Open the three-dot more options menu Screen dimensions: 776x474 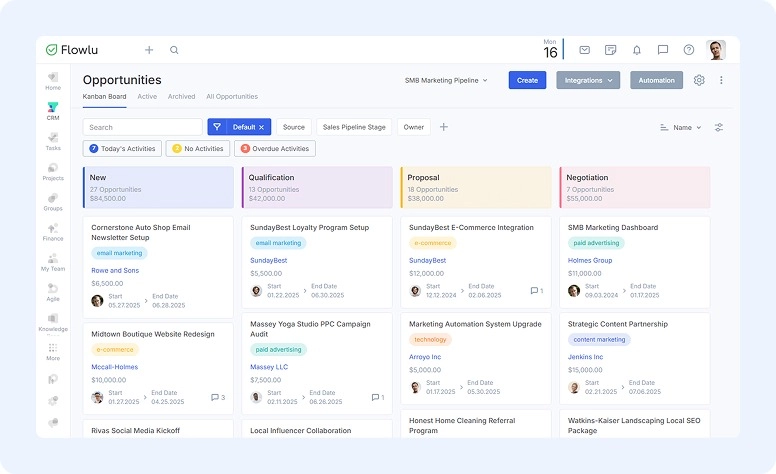(x=721, y=80)
